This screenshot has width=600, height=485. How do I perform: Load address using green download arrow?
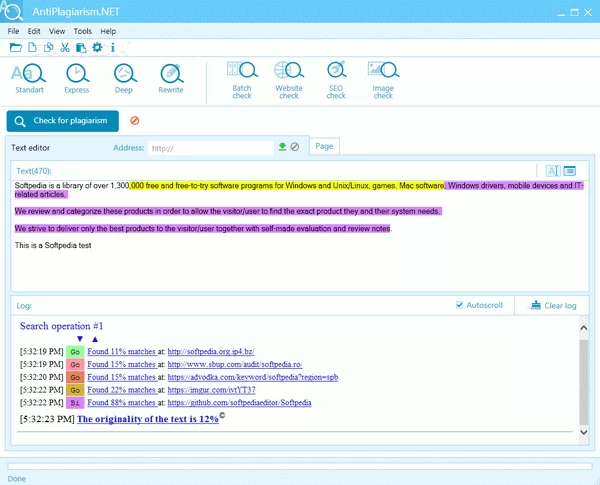(x=282, y=147)
